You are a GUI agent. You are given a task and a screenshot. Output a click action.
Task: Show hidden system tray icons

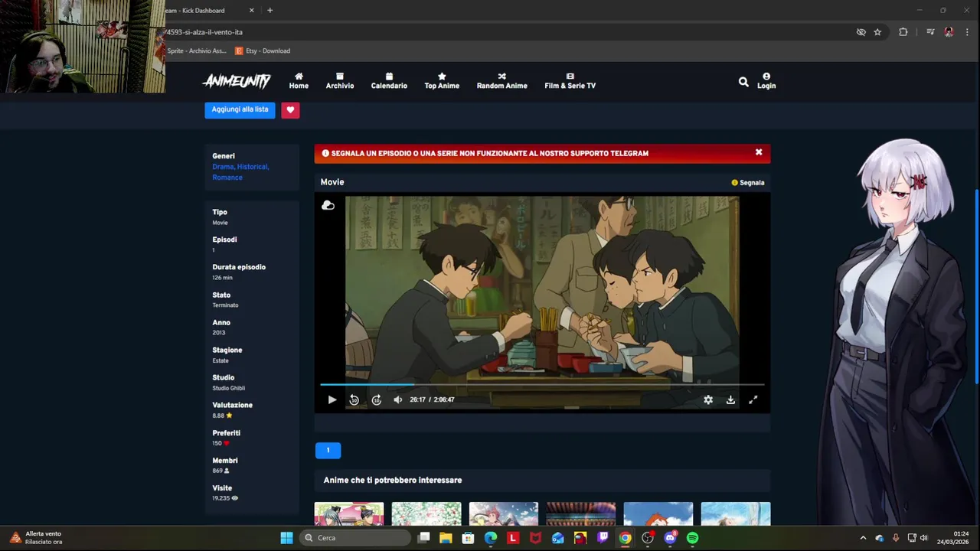point(863,538)
